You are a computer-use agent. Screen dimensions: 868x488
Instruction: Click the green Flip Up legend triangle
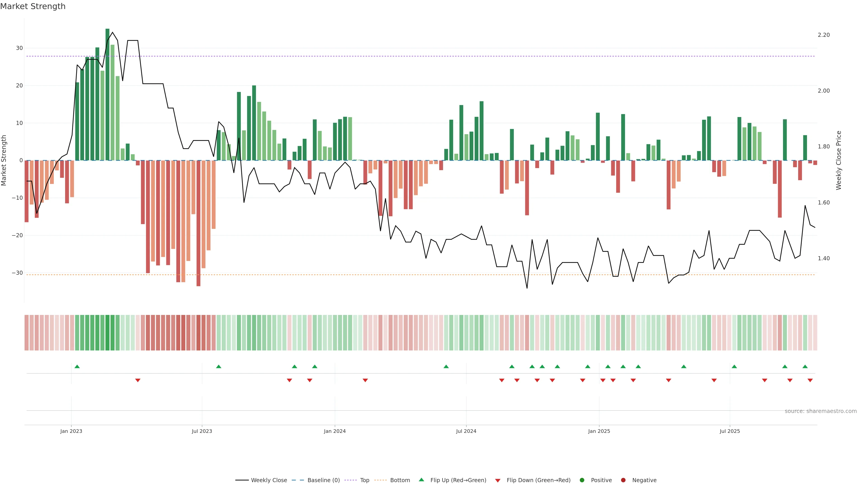[x=421, y=480]
